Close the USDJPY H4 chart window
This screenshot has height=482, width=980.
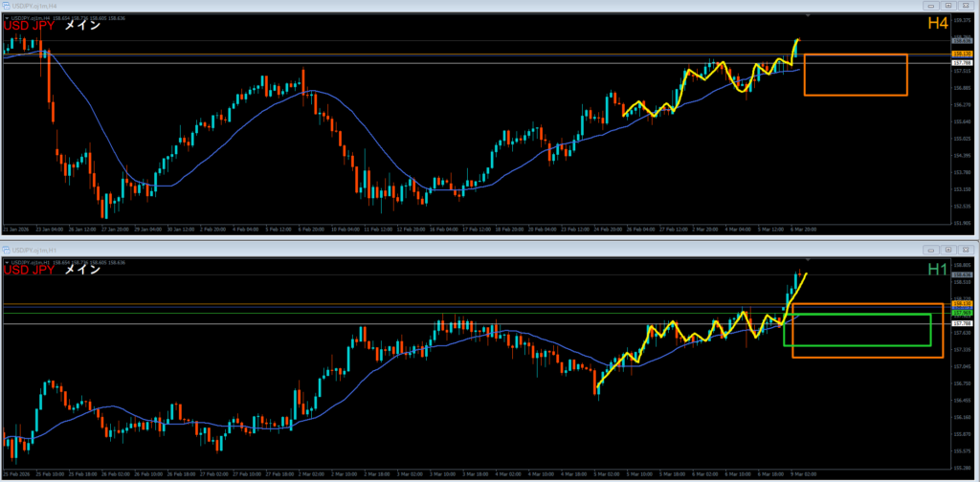[966, 6]
